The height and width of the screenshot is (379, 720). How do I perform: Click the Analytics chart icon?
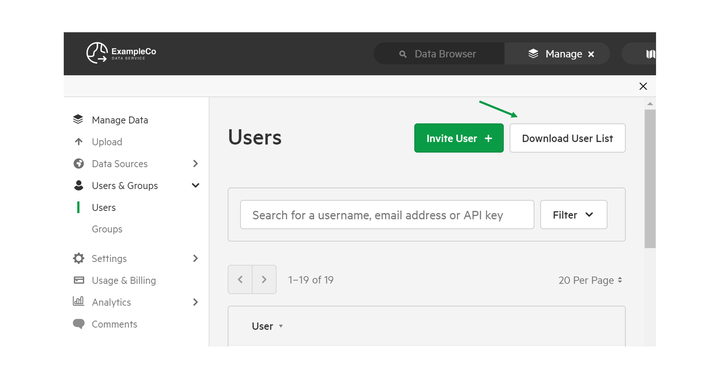pyautogui.click(x=79, y=301)
